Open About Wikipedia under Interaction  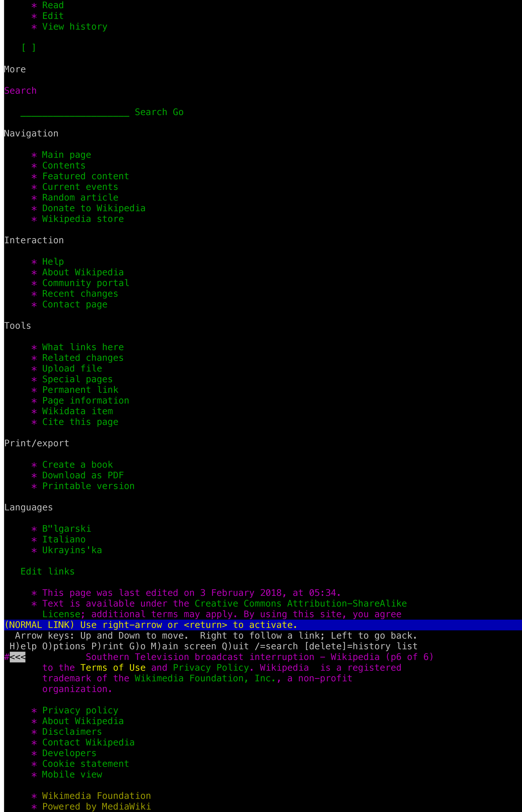pos(83,272)
